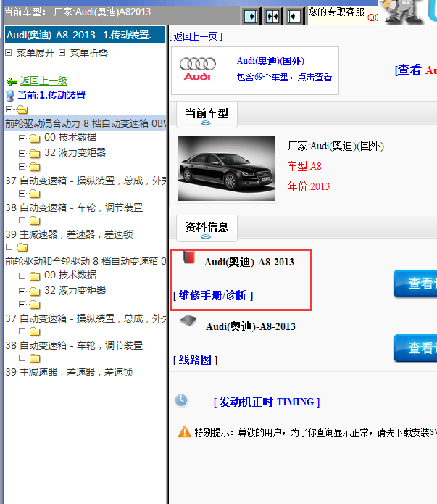Image resolution: width=437 pixels, height=504 pixels.
Task: Open the 维修手册/诊断 link
Action: coord(213,295)
